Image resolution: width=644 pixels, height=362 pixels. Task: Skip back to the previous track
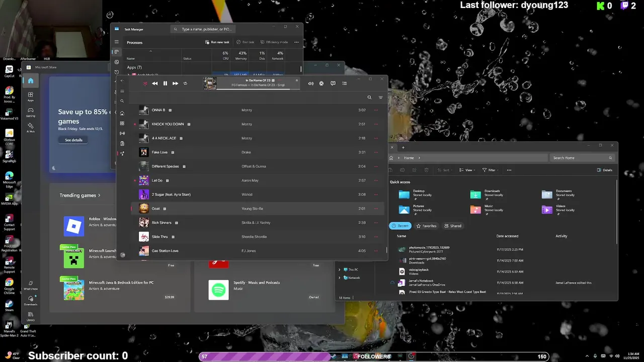(x=155, y=83)
